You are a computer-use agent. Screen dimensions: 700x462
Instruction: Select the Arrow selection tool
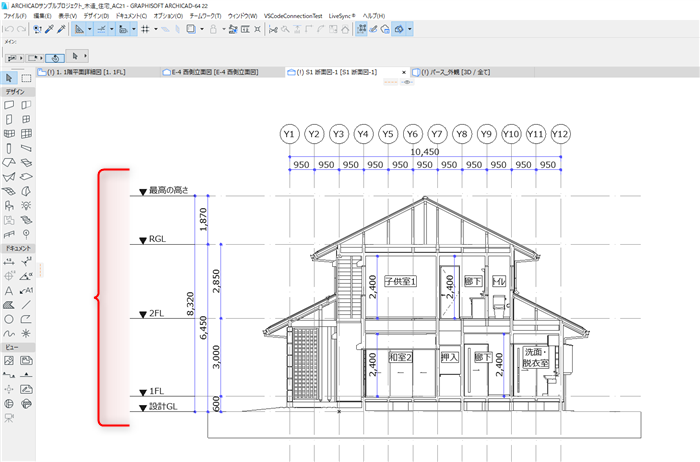coord(9,78)
